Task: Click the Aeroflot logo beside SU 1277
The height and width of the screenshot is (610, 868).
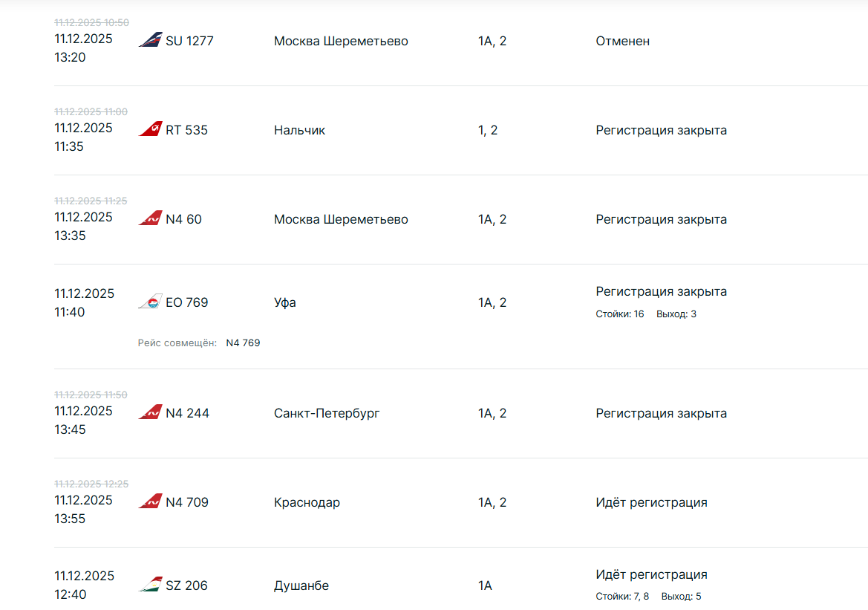Action: pos(150,40)
